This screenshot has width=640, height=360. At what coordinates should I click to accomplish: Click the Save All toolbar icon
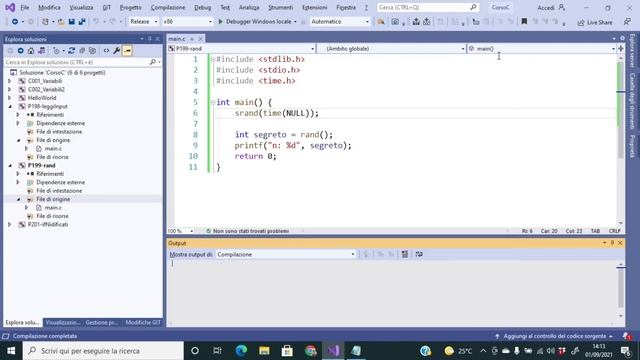pos(82,22)
